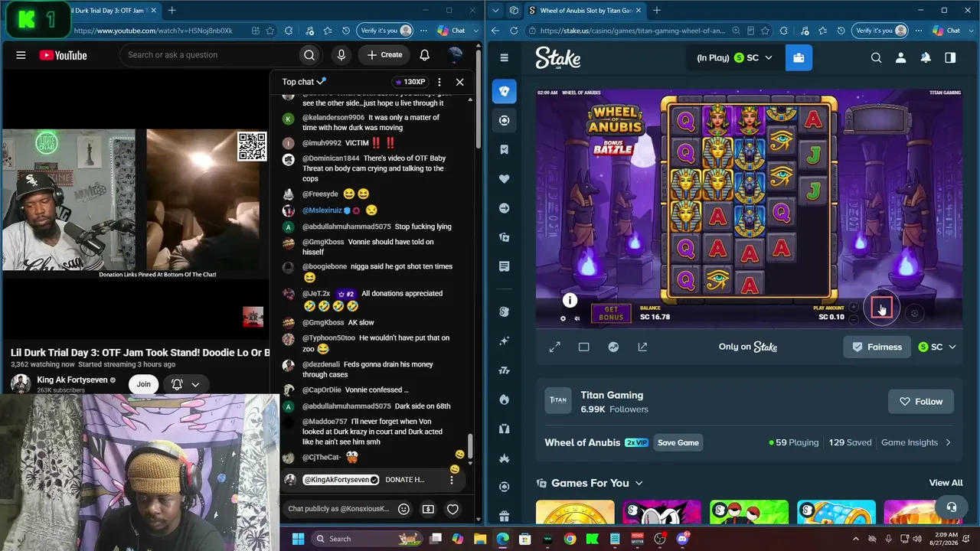Focus the YouTube search field
This screenshot has width=980, height=551.
(210, 55)
